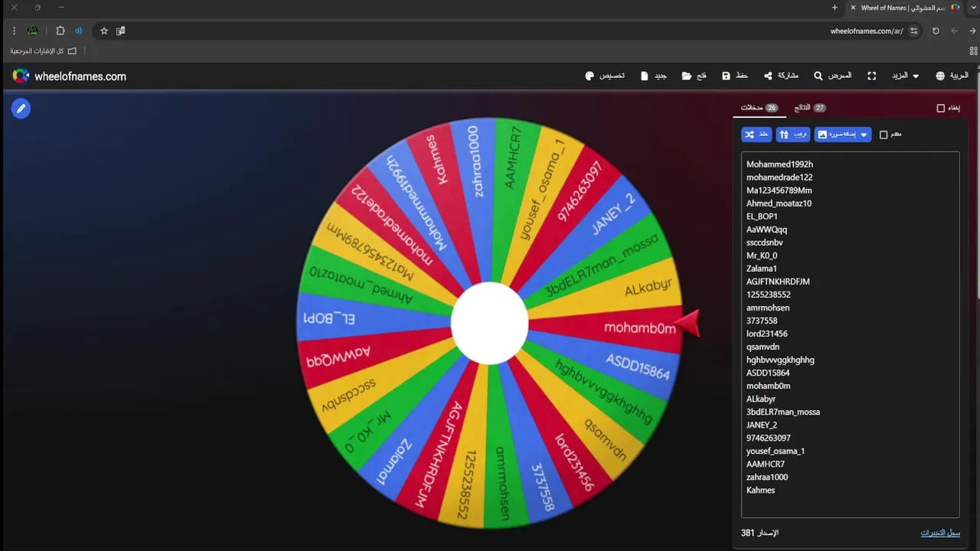This screenshot has height=551, width=980.
Task: Click entry 3737558 in the list
Action: (762, 321)
